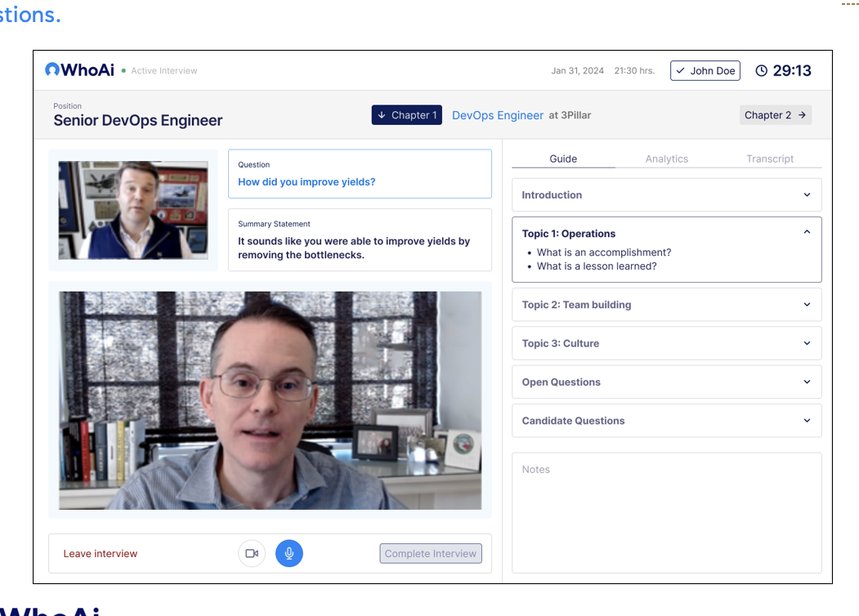859x616 pixels.
Task: Expand Topic 3: Culture chevron
Action: (806, 344)
